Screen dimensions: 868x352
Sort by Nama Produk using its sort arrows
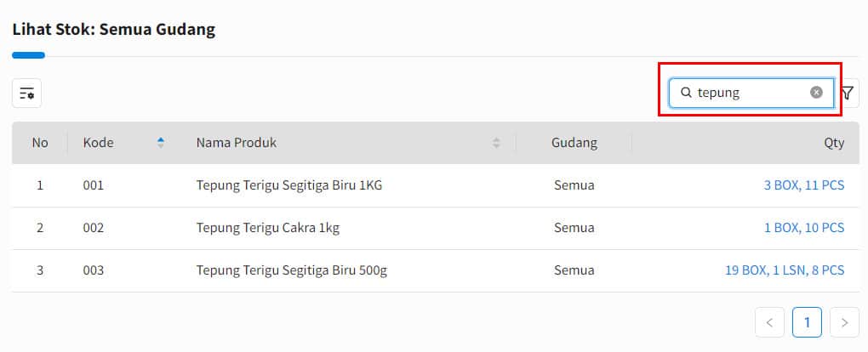497,143
